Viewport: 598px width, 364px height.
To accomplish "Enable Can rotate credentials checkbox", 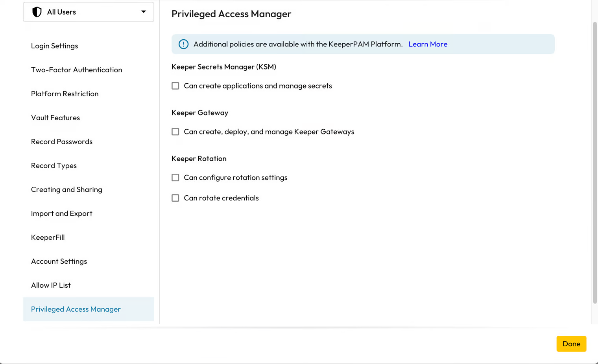I will point(175,198).
